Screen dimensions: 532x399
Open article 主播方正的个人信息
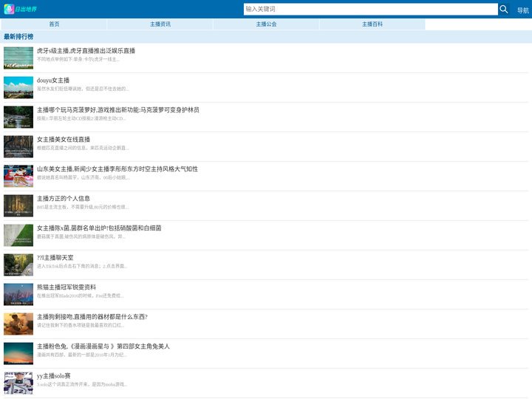pos(64,199)
